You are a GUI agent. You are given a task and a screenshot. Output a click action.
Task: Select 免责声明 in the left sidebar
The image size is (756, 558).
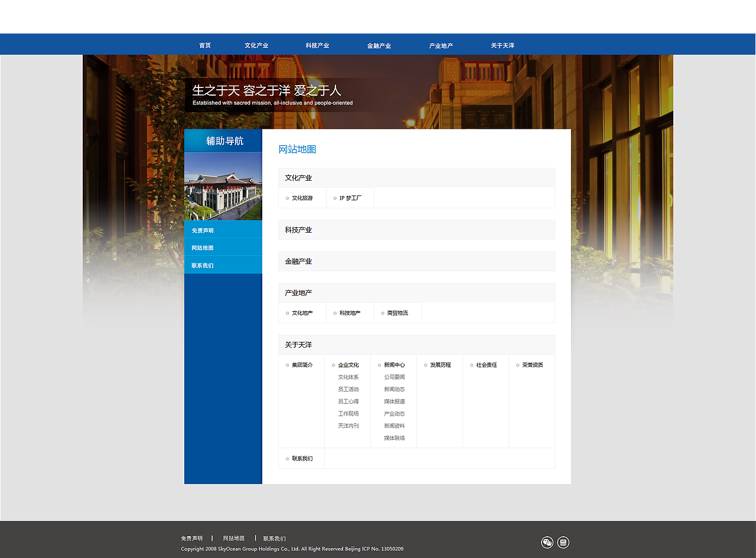point(223,230)
